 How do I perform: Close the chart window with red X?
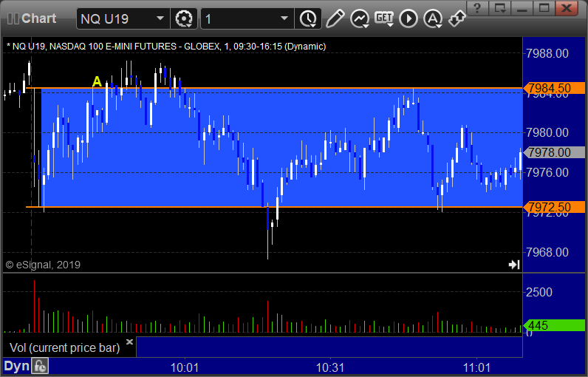[x=567, y=8]
